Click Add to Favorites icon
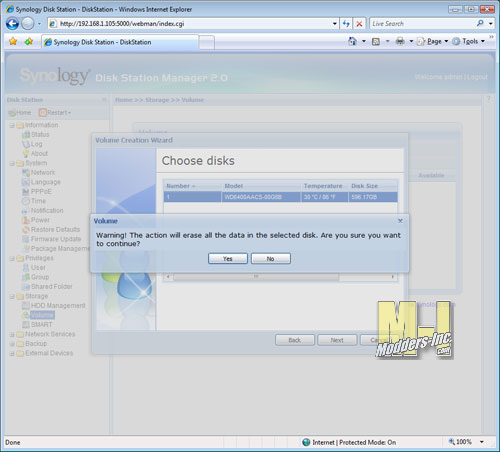 click(29, 41)
